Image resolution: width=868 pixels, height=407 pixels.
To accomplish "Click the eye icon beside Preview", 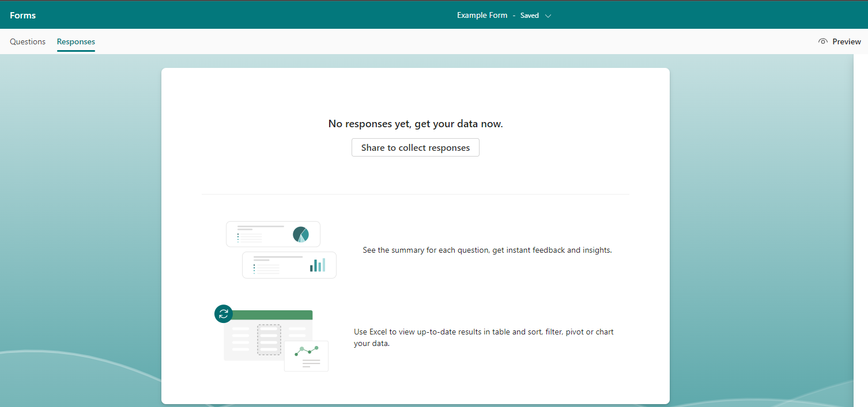I will pos(823,41).
